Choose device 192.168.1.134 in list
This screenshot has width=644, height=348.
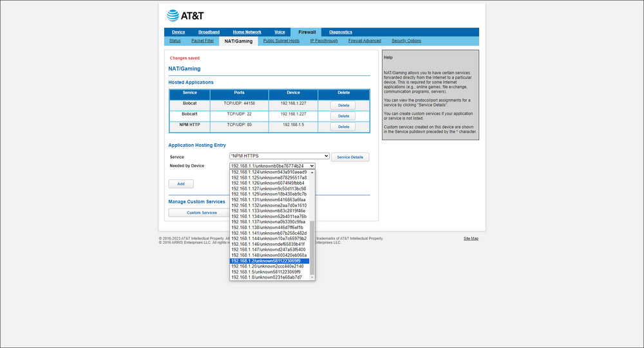269,216
